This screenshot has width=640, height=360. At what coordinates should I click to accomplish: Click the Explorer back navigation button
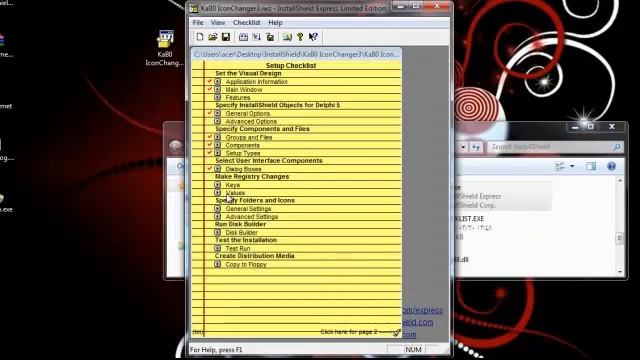coord(176,147)
